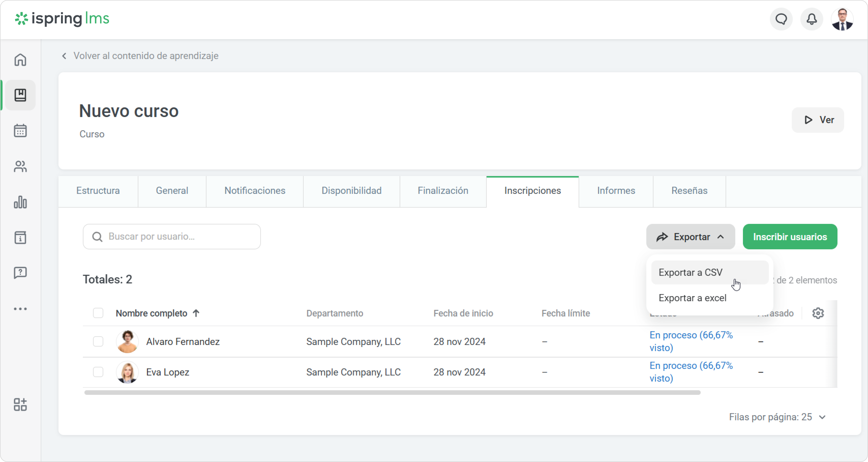Open the help question mark icon
The width and height of the screenshot is (868, 462).
[20, 272]
